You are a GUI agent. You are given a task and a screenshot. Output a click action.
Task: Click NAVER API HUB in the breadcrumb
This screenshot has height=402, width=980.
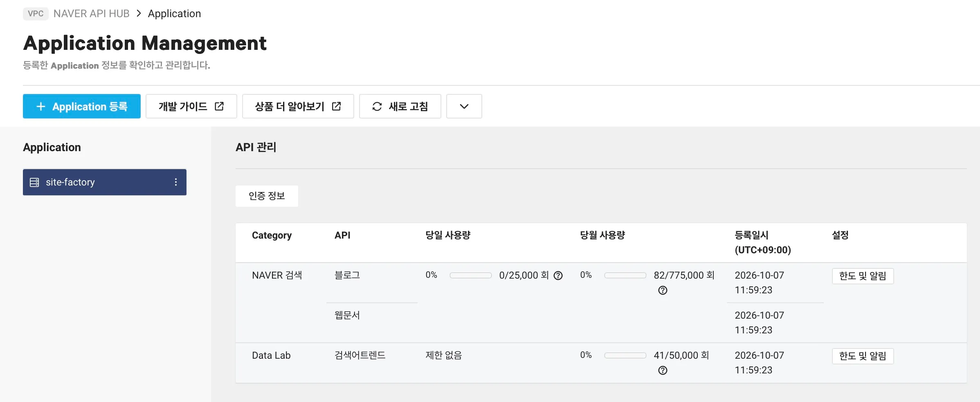tap(92, 13)
